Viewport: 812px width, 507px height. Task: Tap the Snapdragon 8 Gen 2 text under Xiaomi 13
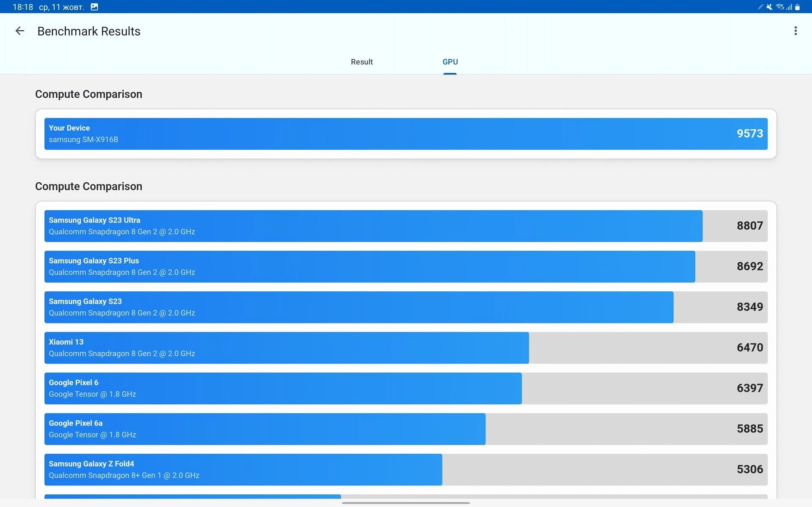(x=122, y=354)
